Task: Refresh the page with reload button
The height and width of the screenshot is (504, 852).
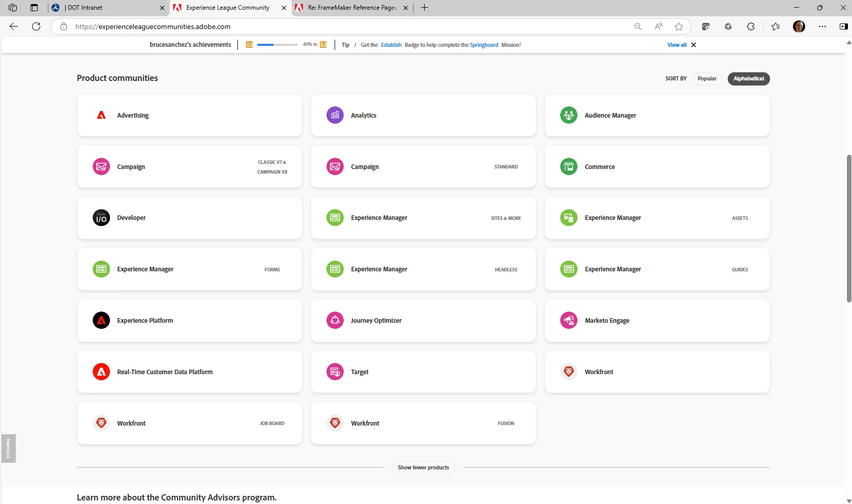Action: click(x=36, y=26)
